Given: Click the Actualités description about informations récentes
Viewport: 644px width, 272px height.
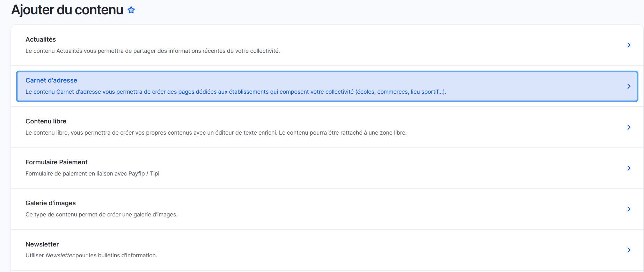Looking at the screenshot, I should (153, 51).
